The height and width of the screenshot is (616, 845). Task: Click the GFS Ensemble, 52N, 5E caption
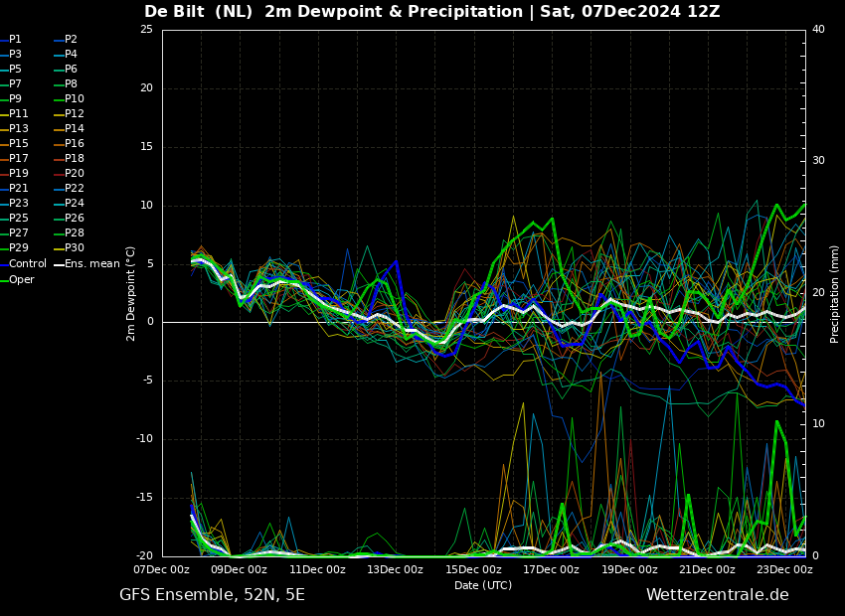tap(212, 594)
